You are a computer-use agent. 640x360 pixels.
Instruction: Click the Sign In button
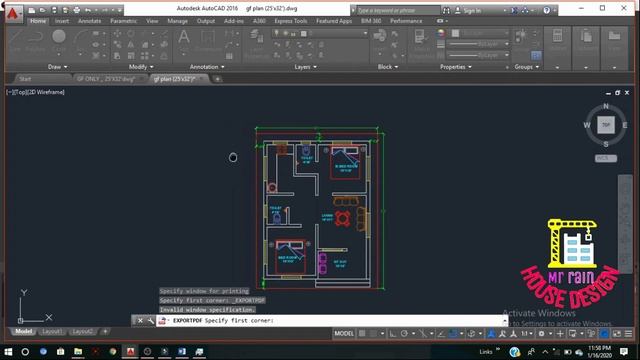pos(468,11)
